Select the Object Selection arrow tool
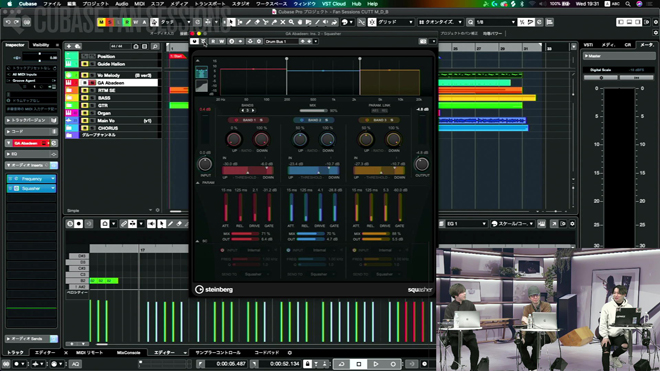The image size is (660, 371). 231,22
